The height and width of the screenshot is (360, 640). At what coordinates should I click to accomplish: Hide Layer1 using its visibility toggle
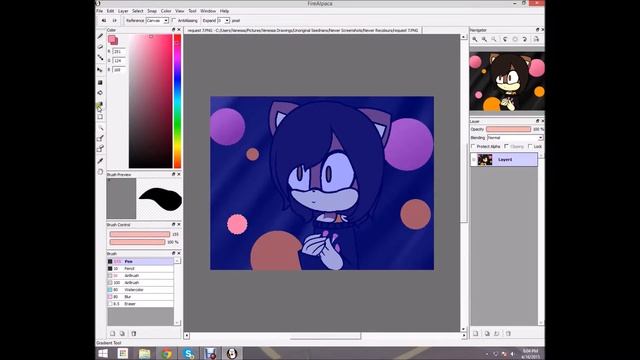pyautogui.click(x=474, y=160)
